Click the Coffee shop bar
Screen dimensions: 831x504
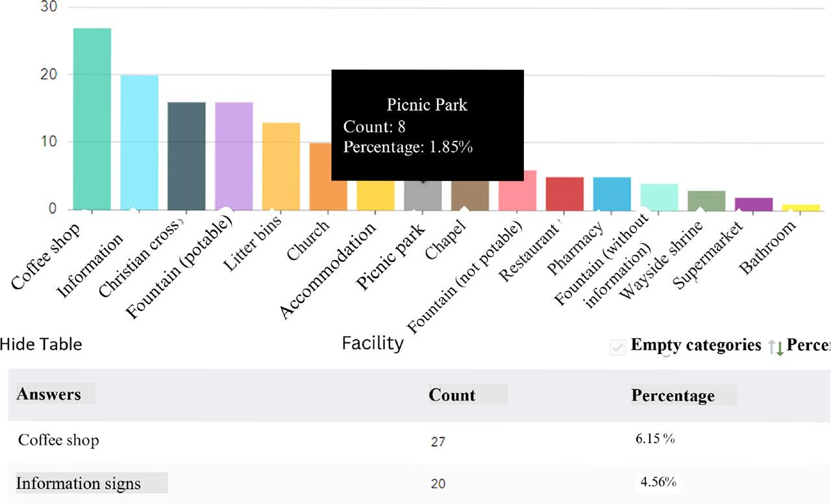[92, 119]
